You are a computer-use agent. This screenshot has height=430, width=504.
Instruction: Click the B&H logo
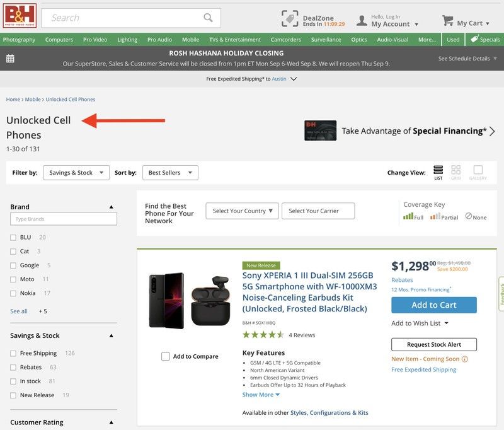click(20, 16)
